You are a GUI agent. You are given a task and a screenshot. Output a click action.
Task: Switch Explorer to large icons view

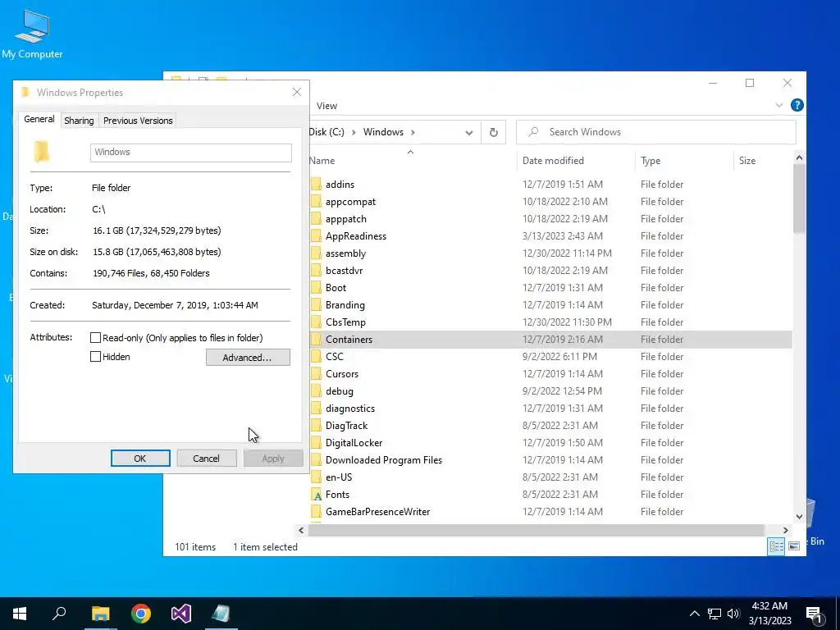[794, 546]
